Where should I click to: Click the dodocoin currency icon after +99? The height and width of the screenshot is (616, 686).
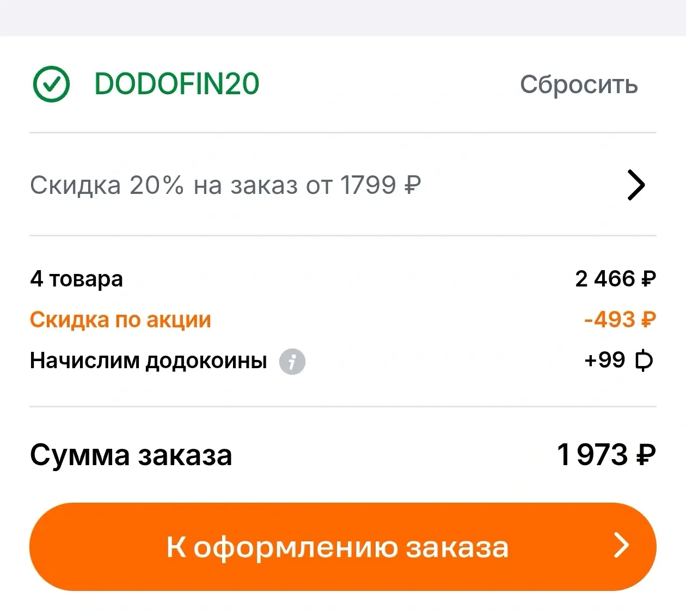point(644,361)
